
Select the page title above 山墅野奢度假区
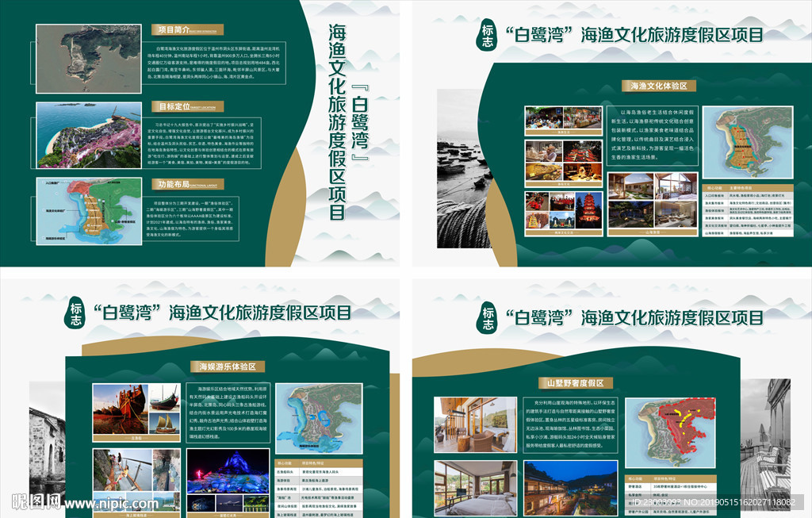(635, 317)
